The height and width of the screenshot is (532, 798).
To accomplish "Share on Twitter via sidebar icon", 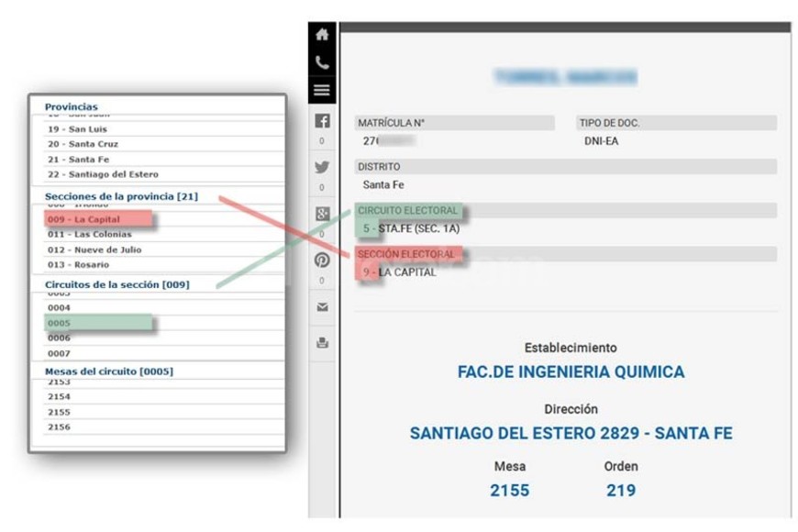I will pyautogui.click(x=322, y=168).
